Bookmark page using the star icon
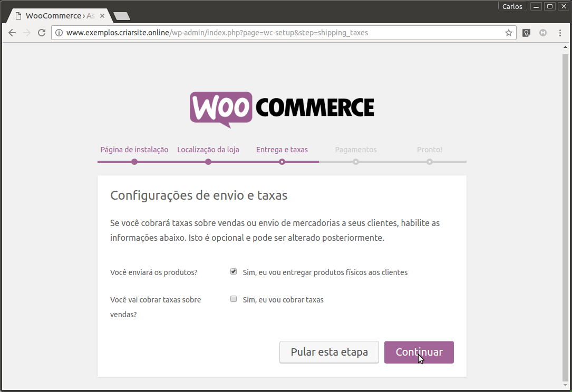The width and height of the screenshot is (572, 392). click(508, 33)
